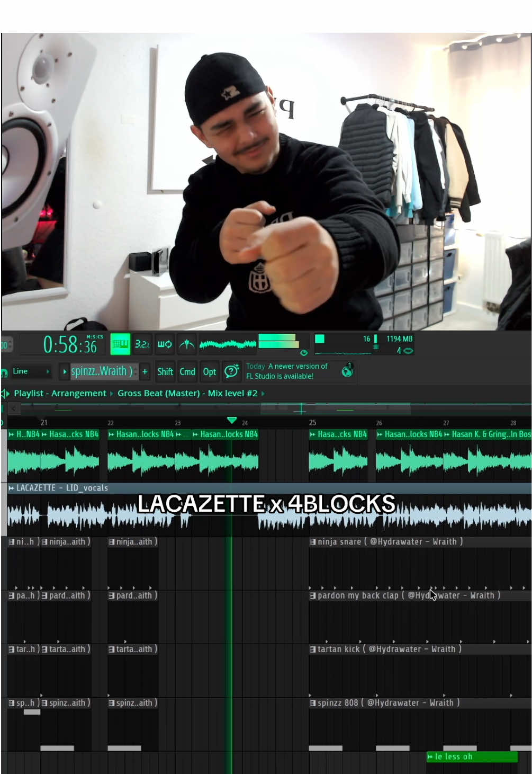Select tarta..aith ) clip at bar 22

[x=133, y=649]
